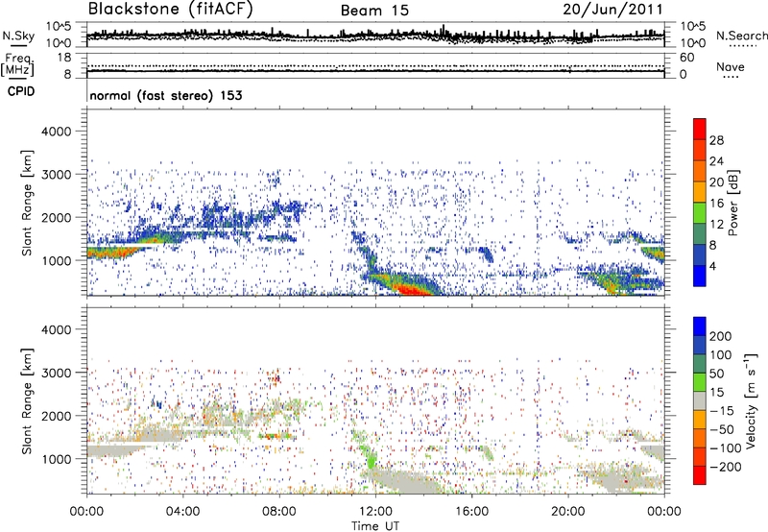Click the 60 Nave tick label

click(687, 58)
